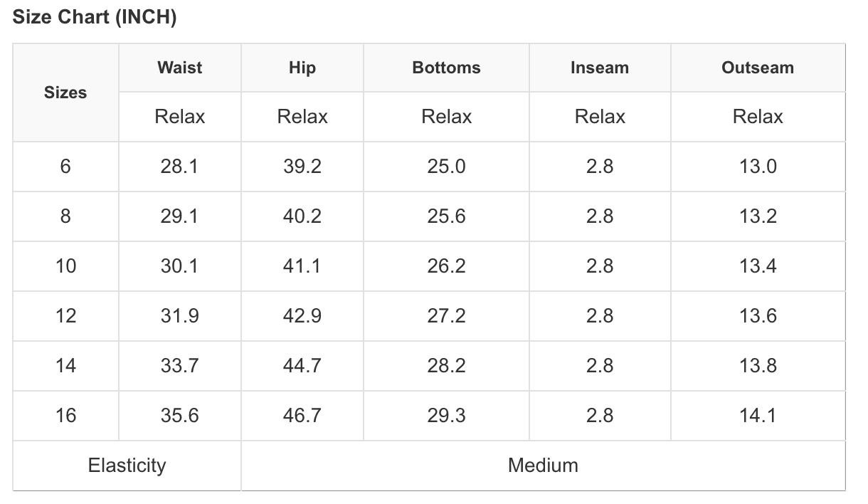
Task: Select Relax subheader under Waist
Action: [x=179, y=117]
